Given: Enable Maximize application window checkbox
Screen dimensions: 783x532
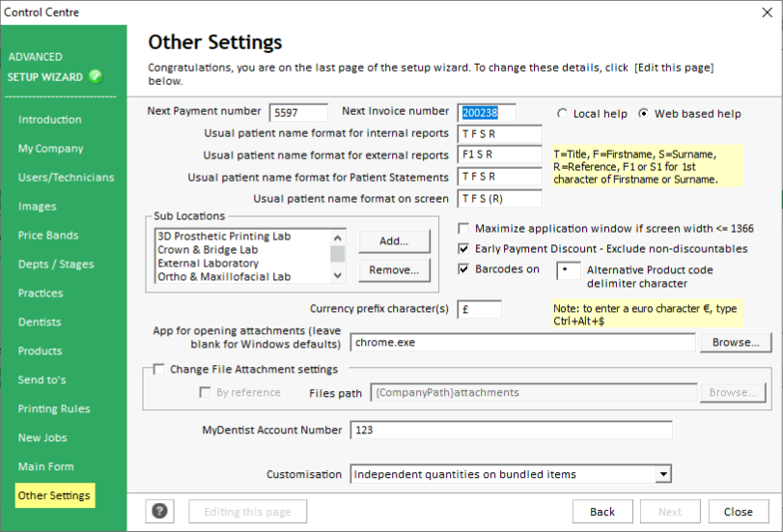Looking at the screenshot, I should 464,229.
